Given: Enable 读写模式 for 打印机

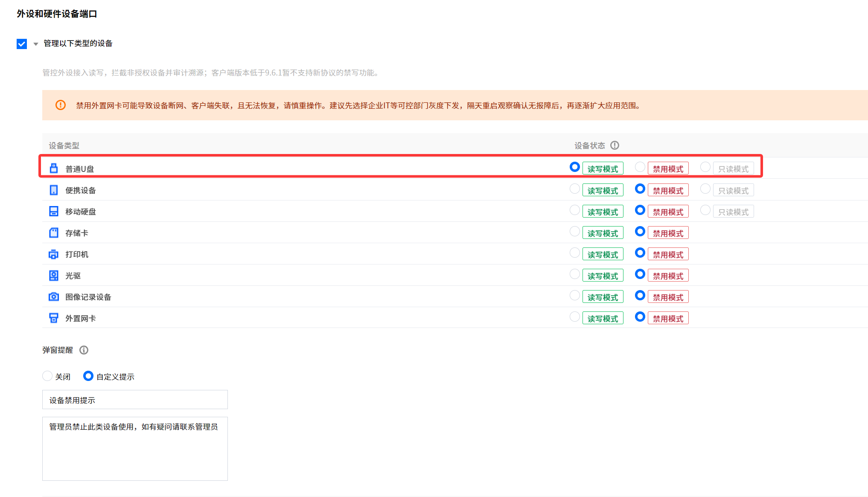Looking at the screenshot, I should [575, 253].
